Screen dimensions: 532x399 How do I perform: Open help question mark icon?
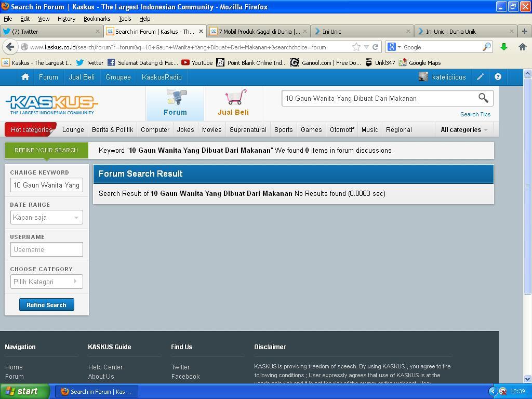(498, 77)
